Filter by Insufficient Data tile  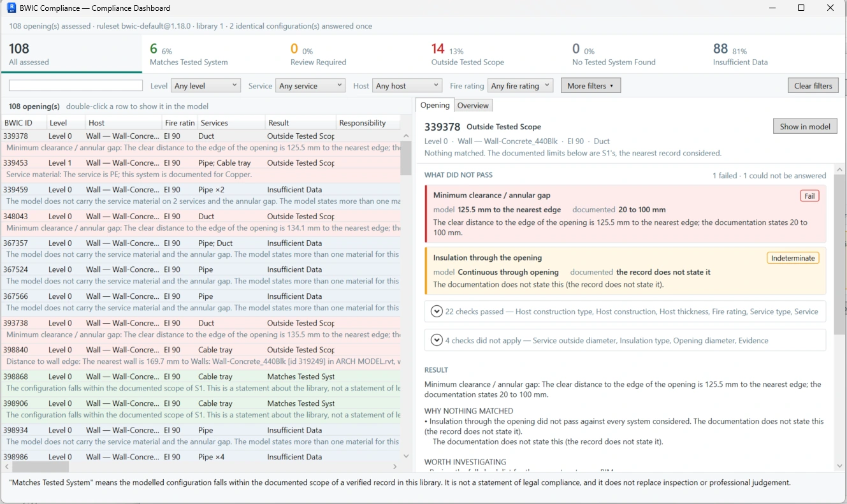coord(776,54)
